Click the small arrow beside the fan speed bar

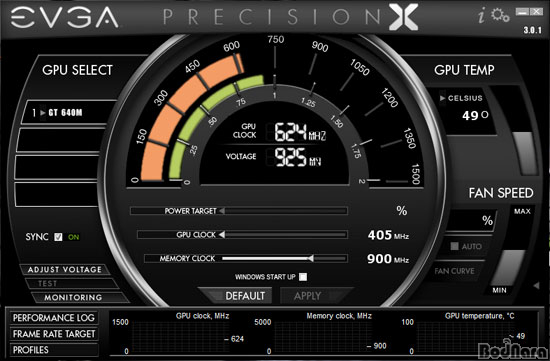point(536,286)
